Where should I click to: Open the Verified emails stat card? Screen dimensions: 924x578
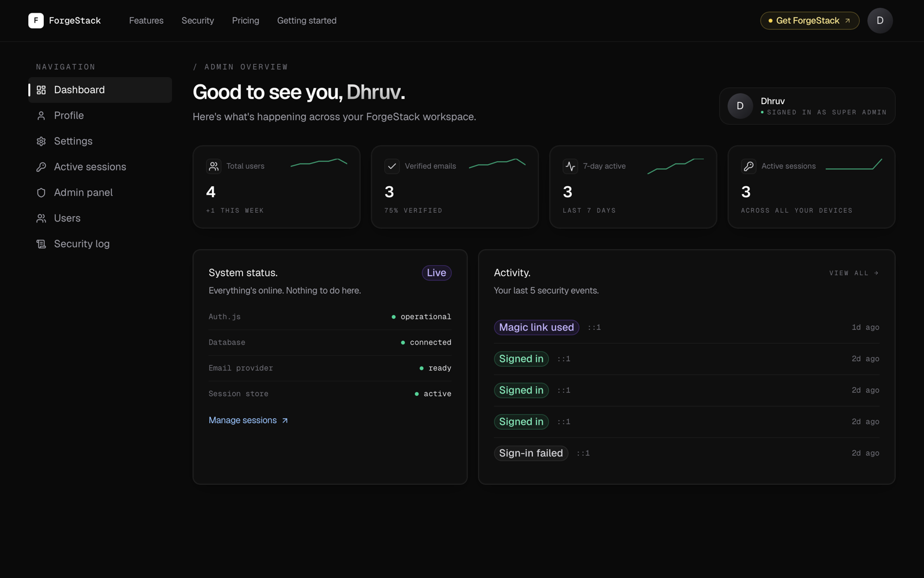point(455,187)
